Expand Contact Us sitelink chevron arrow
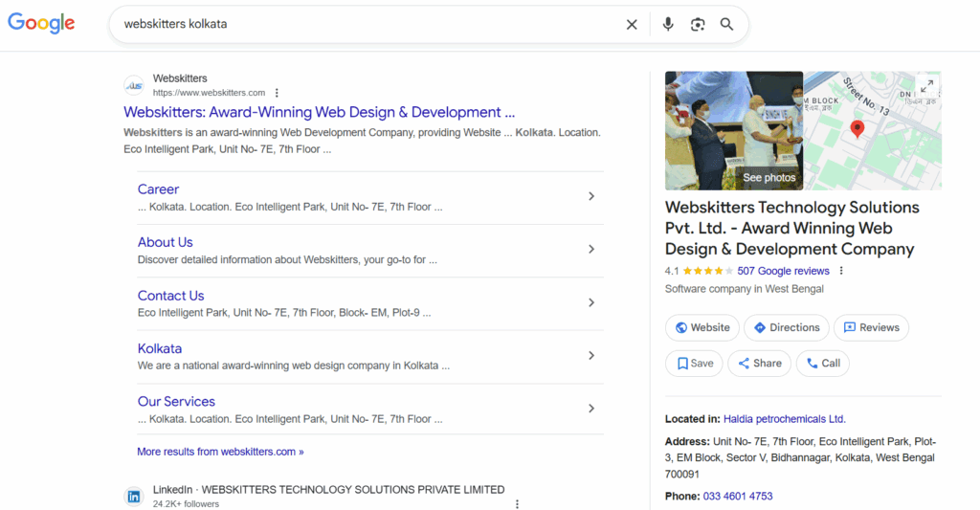This screenshot has width=980, height=510. (591, 302)
